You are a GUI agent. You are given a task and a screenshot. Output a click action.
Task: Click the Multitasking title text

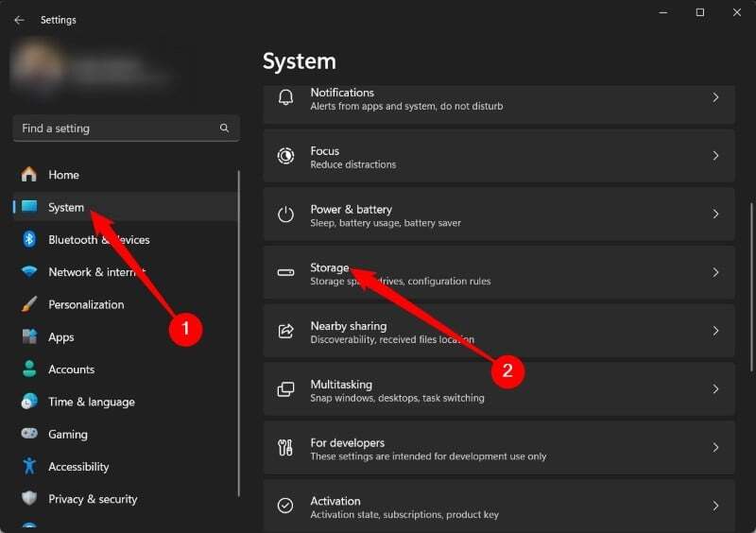click(341, 385)
